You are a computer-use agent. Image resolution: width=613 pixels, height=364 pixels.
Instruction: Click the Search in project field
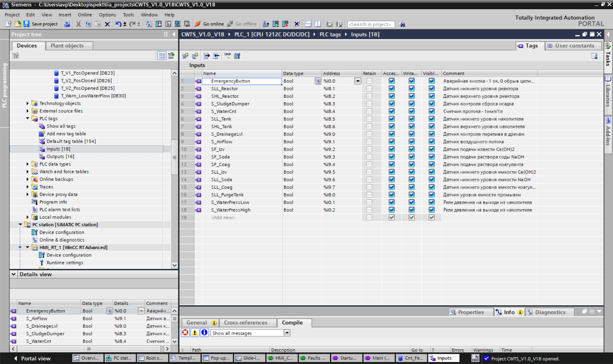click(371, 24)
